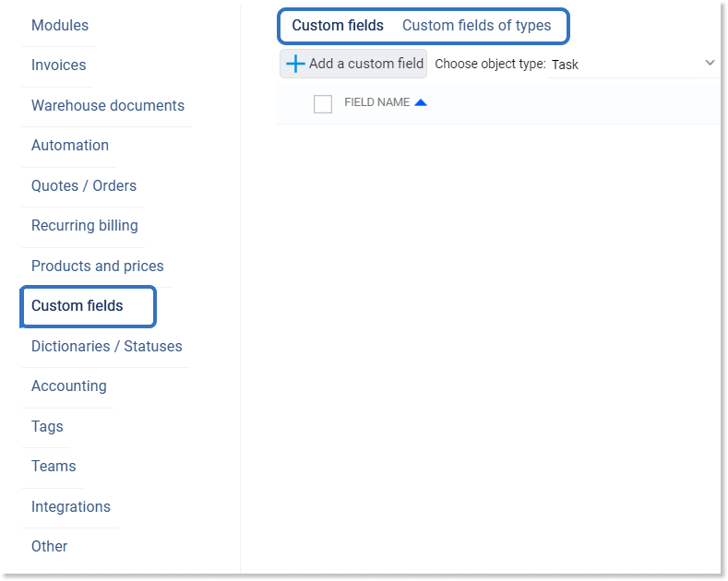Sort by the FIELD NAME column header
Image resolution: width=728 pixels, height=581 pixels.
tap(376, 102)
